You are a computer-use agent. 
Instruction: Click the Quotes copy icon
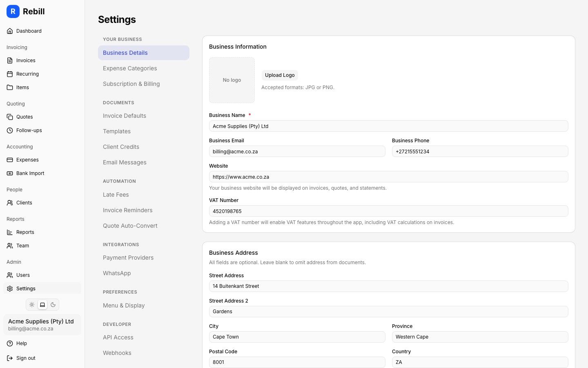[10, 117]
